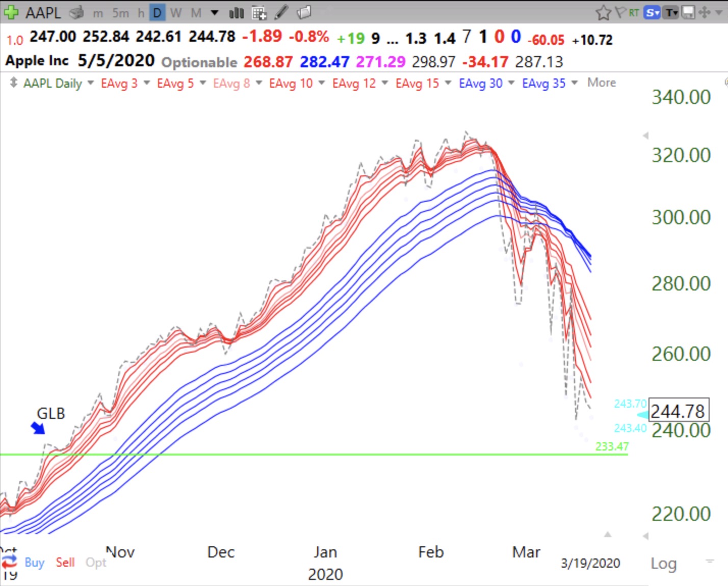Screen dimensions: 728x586
Task: Switch to the Monthly (M) timeframe
Action: [x=196, y=13]
